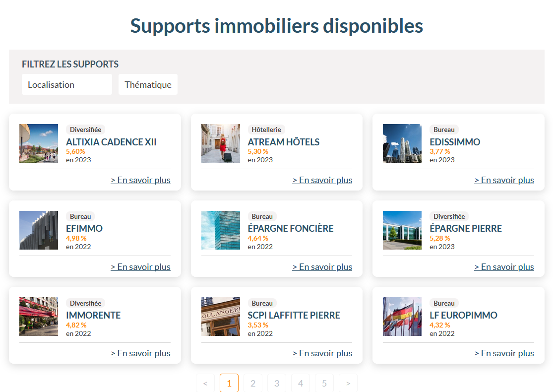Select the Diversifiée tag on ÉPARGNE PIERRE
This screenshot has height=392, width=554.
pos(449,216)
